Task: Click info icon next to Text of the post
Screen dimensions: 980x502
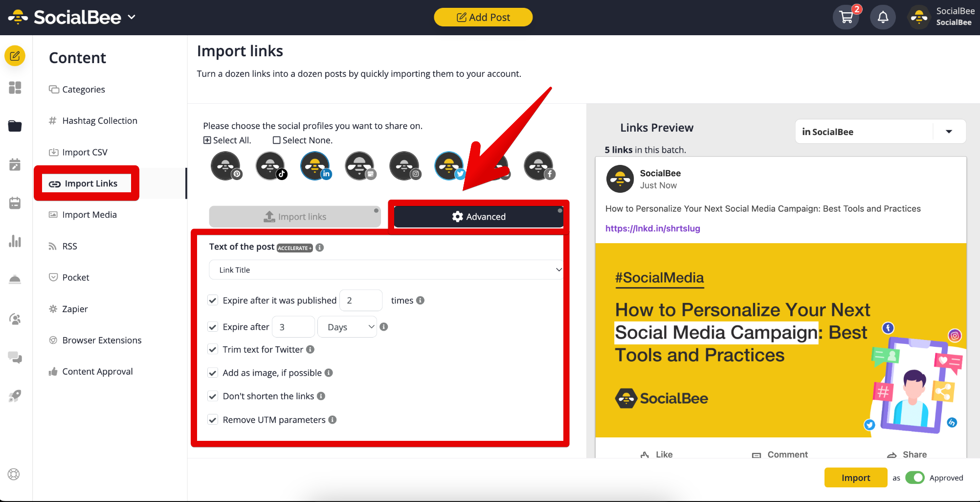Action: click(320, 248)
